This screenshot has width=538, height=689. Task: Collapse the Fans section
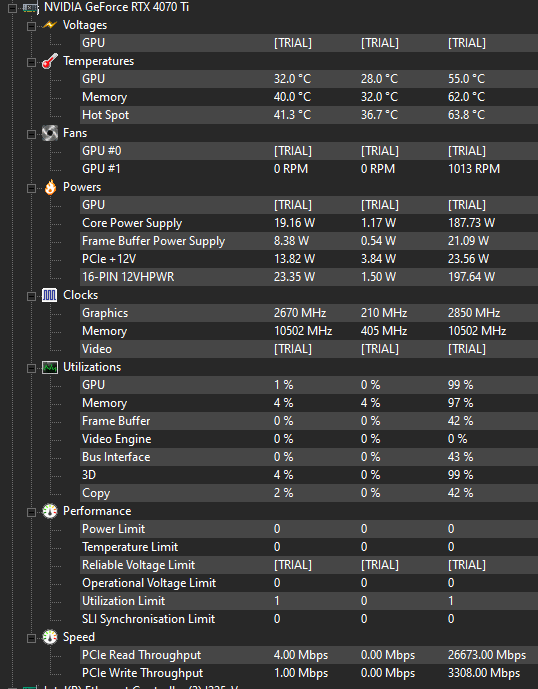click(x=31, y=134)
